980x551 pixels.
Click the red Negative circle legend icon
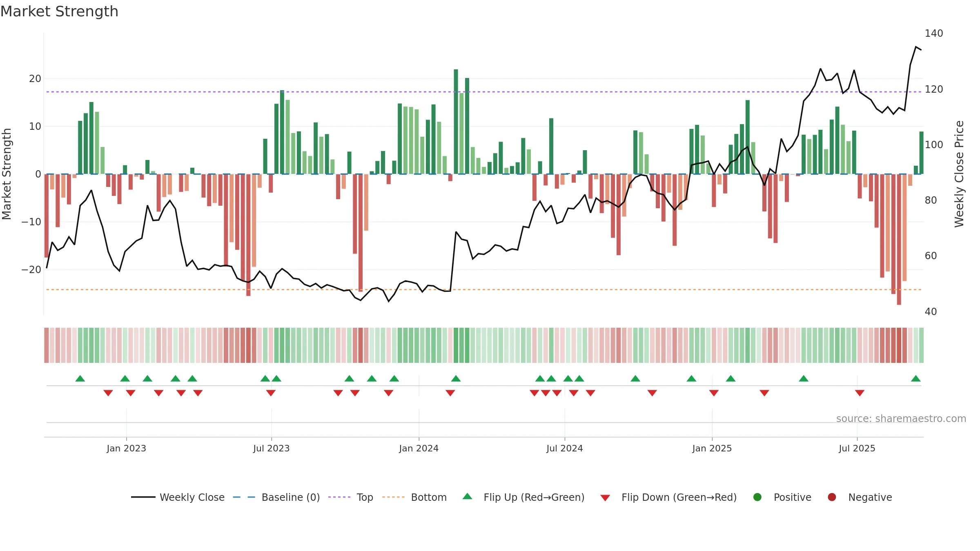coord(832,497)
